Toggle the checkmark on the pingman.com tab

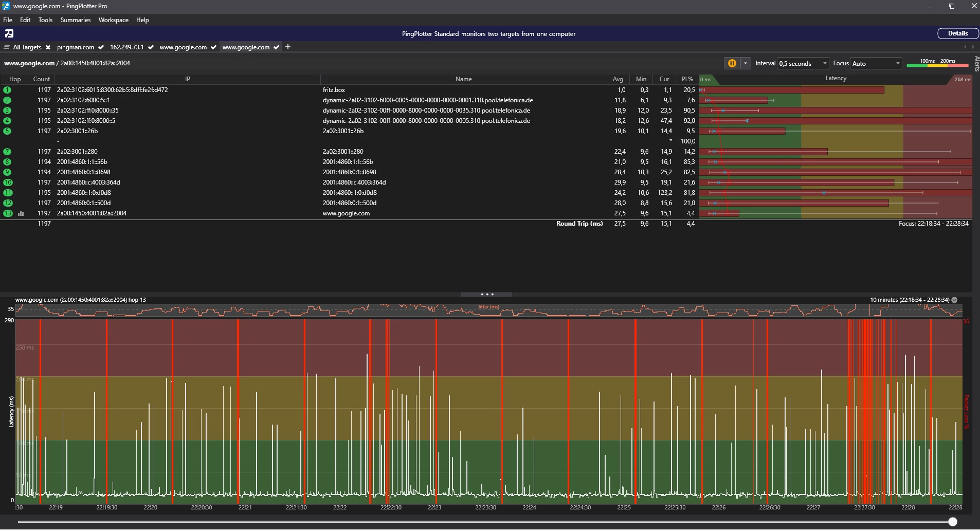tap(101, 47)
